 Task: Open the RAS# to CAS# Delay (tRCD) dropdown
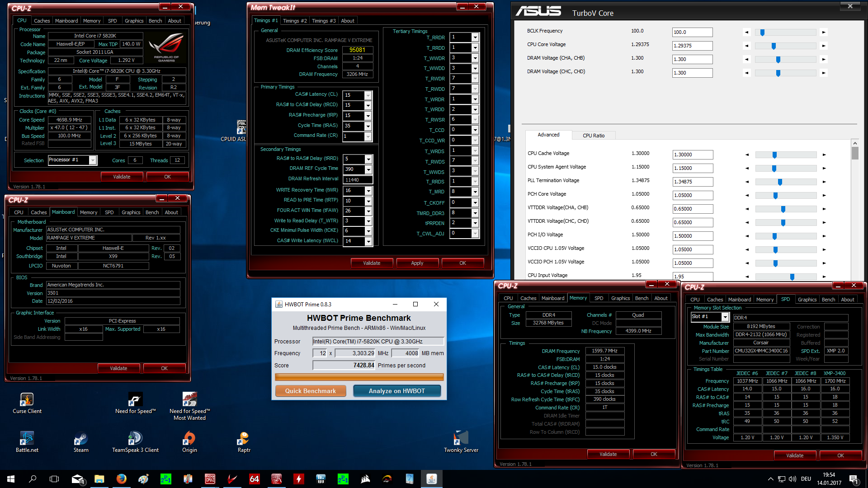(368, 105)
